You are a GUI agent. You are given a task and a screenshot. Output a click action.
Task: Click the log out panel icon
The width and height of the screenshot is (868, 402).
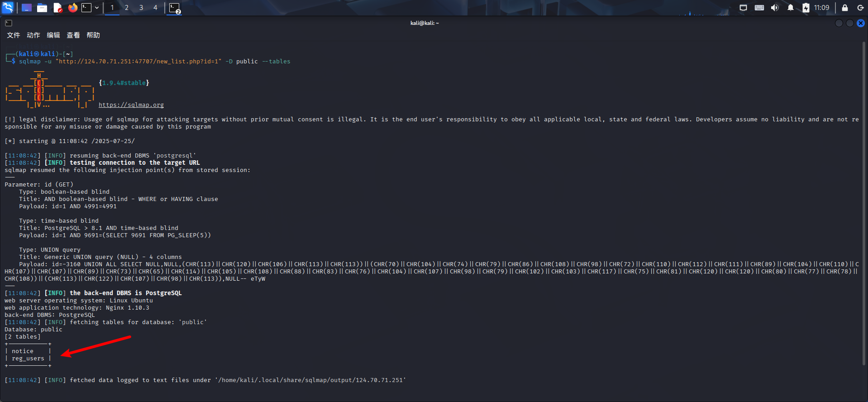point(860,8)
